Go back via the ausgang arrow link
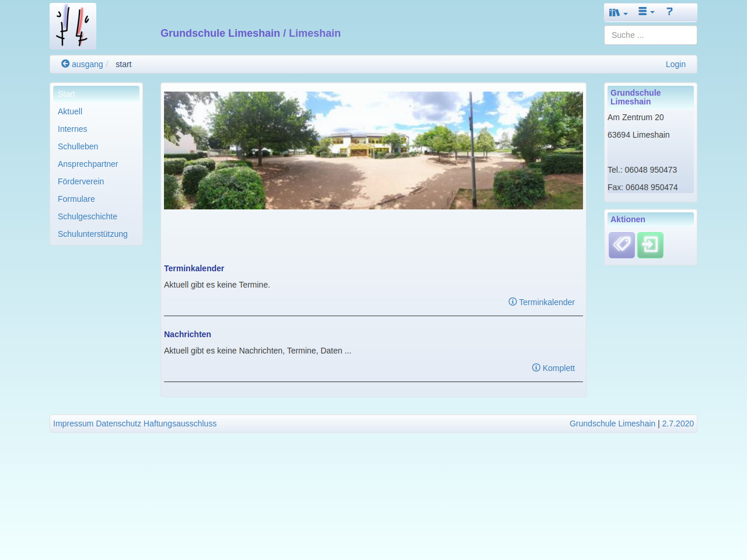 click(82, 64)
